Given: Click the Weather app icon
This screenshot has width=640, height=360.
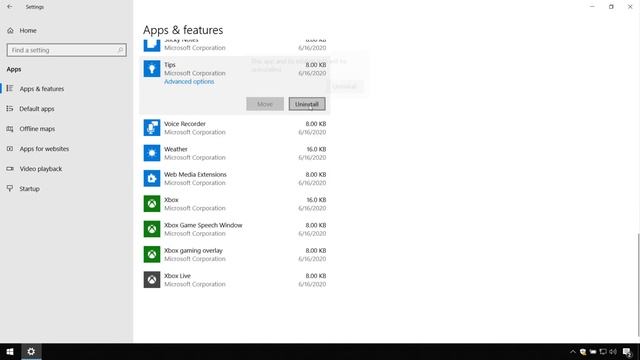Looking at the screenshot, I should [x=152, y=153].
